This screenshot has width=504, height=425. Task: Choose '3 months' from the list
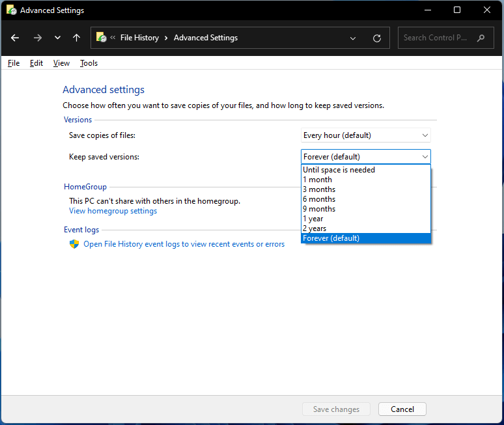pos(319,189)
